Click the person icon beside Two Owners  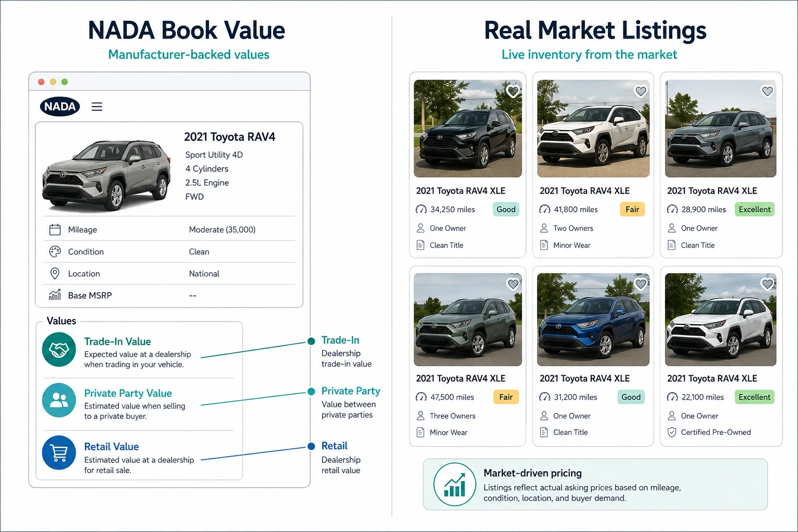point(544,228)
